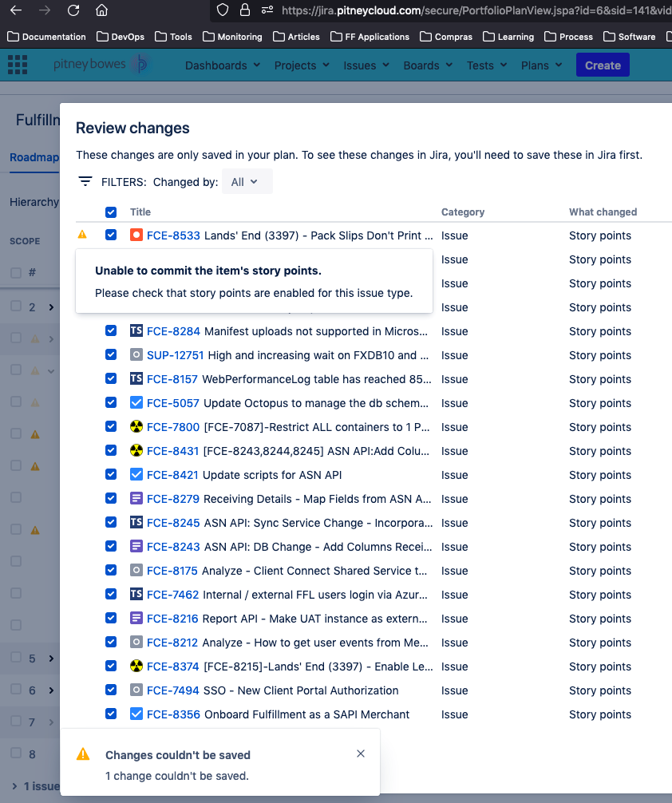This screenshot has height=803, width=672.
Task: Open the Projects menu dropdown
Action: [x=302, y=65]
